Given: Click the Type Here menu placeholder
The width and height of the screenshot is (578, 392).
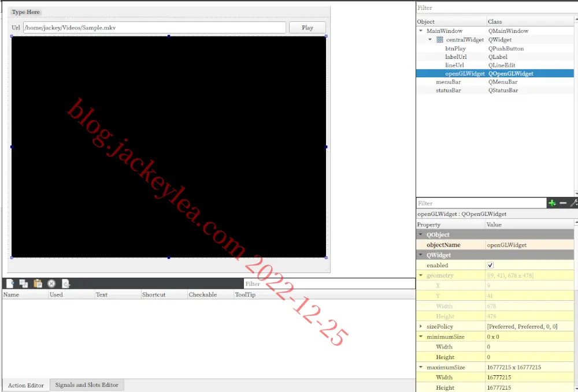Looking at the screenshot, I should click(25, 12).
